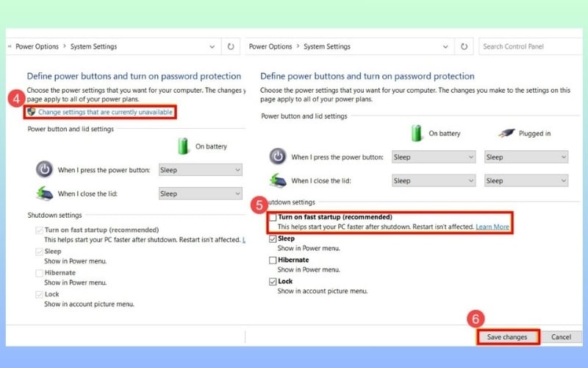The height and width of the screenshot is (368, 588).
Task: Click the green battery icon in left window
Action: pyautogui.click(x=183, y=146)
